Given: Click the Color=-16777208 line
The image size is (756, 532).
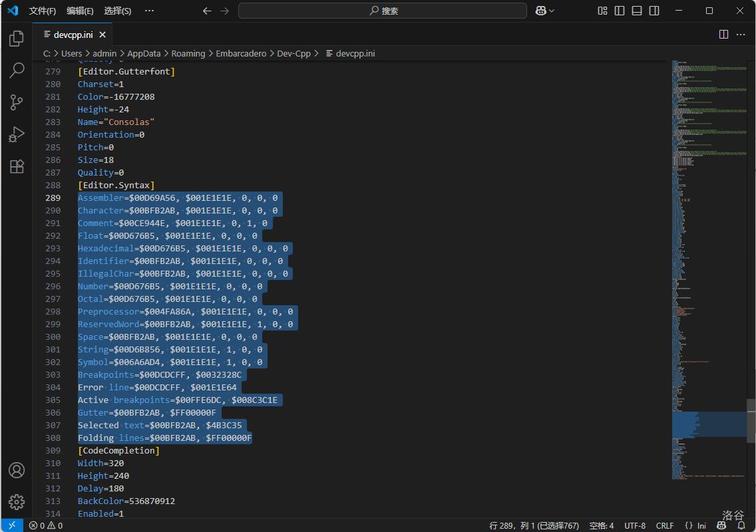Looking at the screenshot, I should [116, 97].
